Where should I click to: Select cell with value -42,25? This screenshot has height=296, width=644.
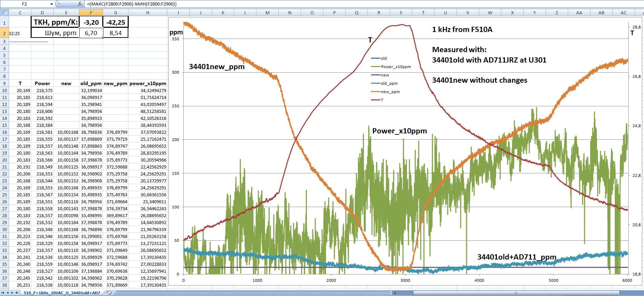point(116,22)
